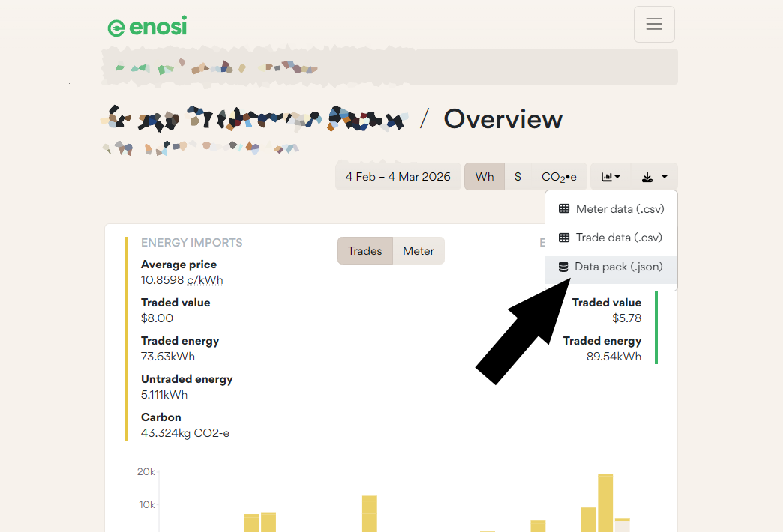This screenshot has width=783, height=532.
Task: Click the table icon beside Meter data
Action: (564, 209)
